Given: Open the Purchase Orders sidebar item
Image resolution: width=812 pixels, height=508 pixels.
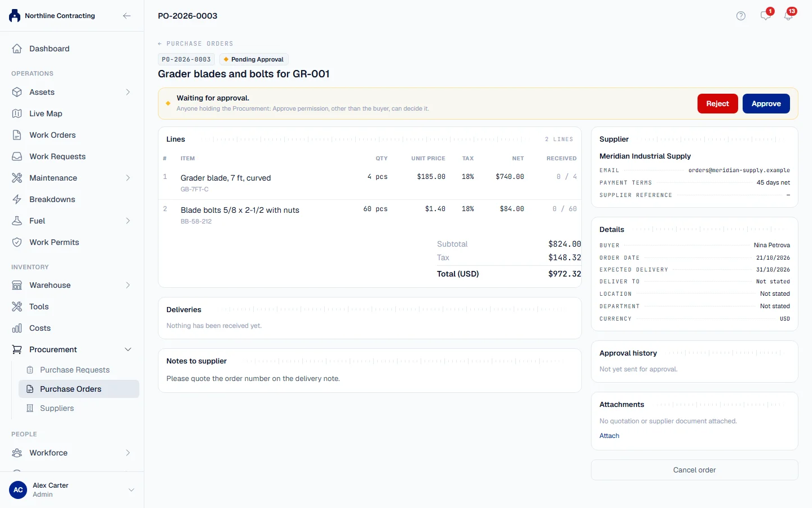Looking at the screenshot, I should point(79,389).
